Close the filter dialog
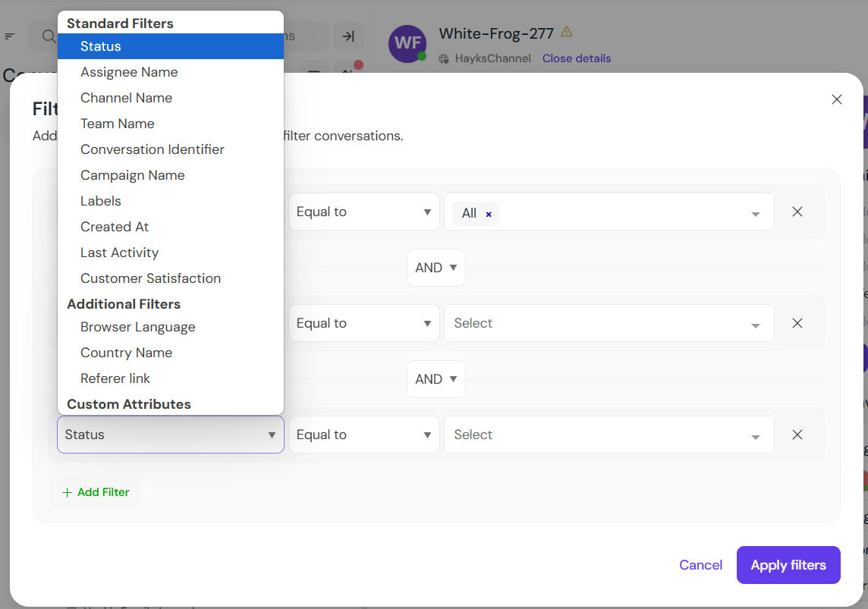Image resolution: width=868 pixels, height=609 pixels. [x=836, y=99]
